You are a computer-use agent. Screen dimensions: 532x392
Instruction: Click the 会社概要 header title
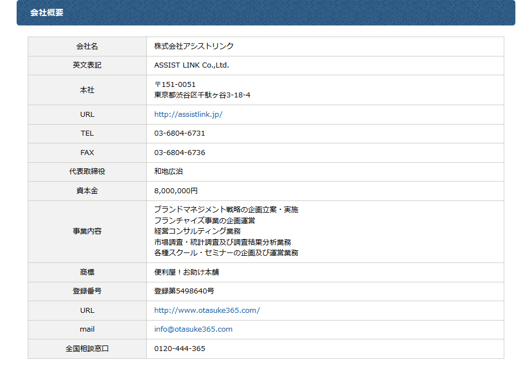coord(47,13)
